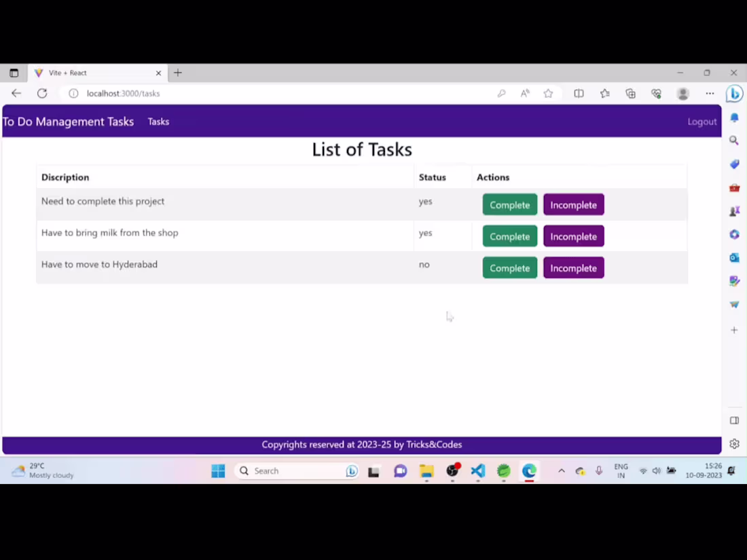This screenshot has width=747, height=560.
Task: Open Edge sidebar notifications bell
Action: tap(734, 117)
